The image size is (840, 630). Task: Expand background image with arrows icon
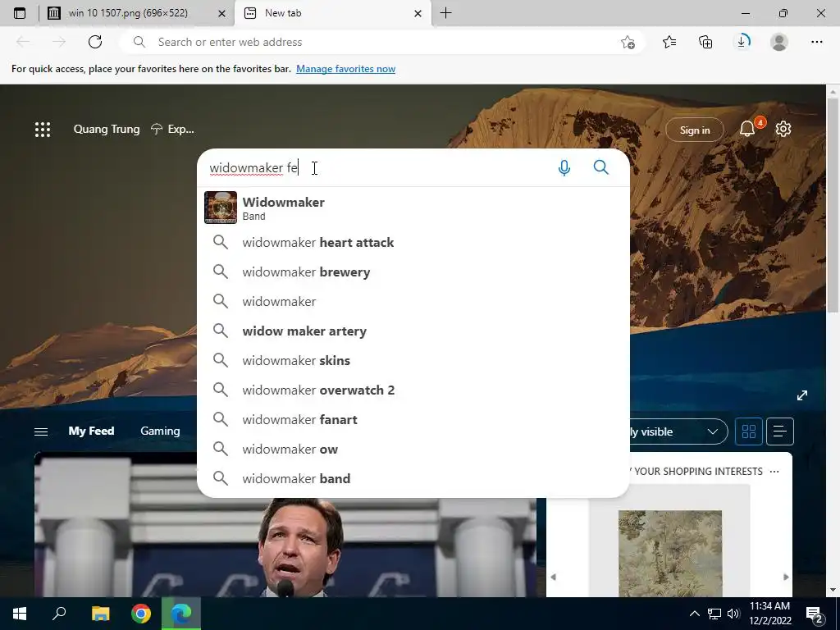coord(802,395)
